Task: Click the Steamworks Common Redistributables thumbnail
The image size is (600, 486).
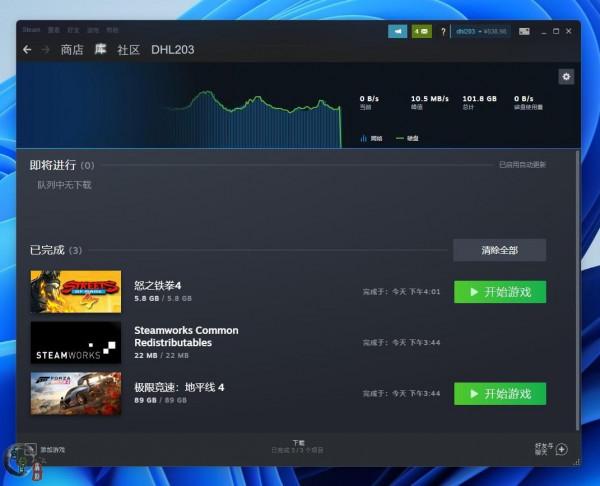Action: point(75,342)
